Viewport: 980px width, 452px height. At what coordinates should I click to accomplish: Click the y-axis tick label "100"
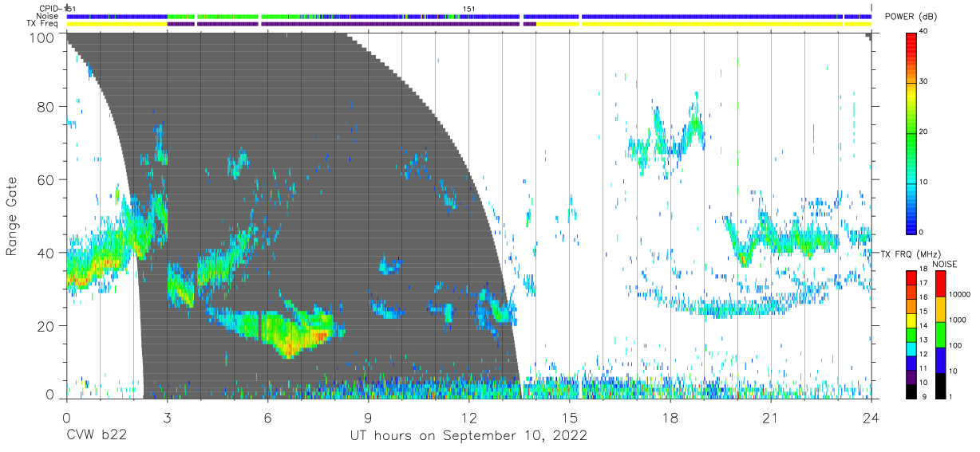41,37
